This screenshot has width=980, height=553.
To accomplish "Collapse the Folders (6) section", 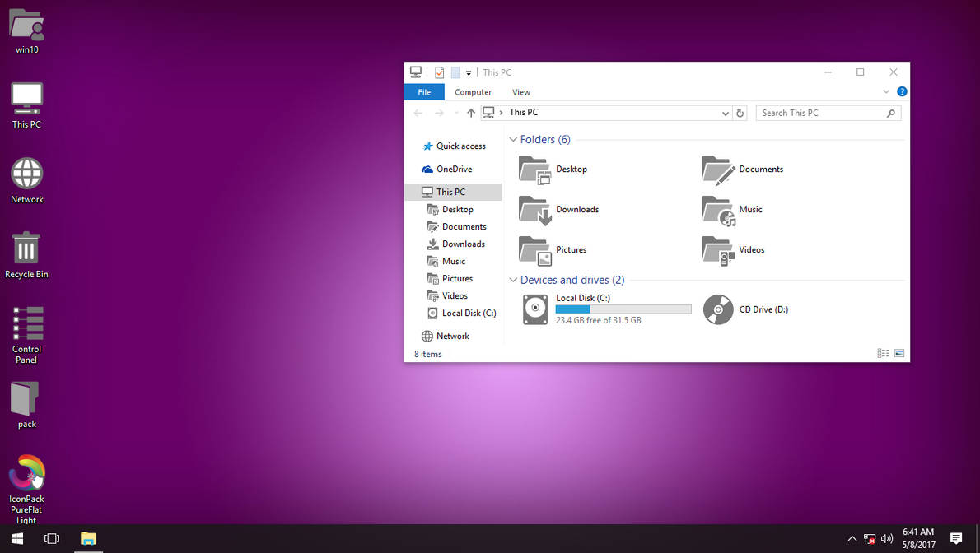I will (513, 140).
